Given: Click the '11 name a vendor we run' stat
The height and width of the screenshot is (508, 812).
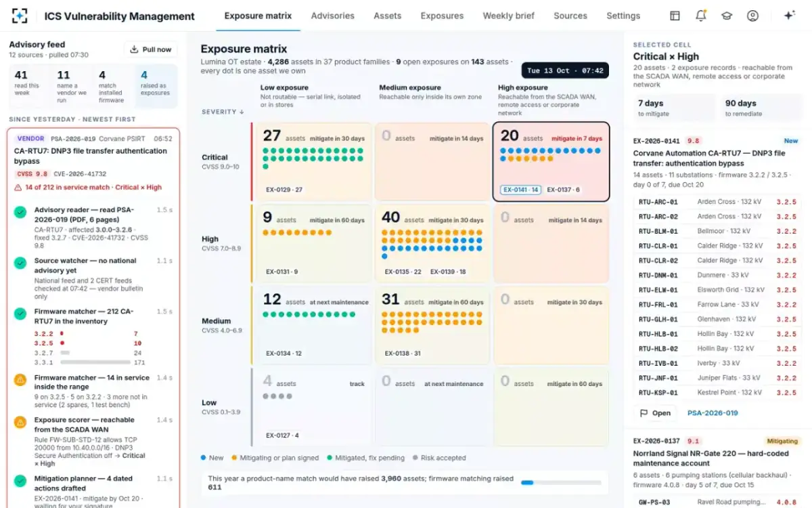Looking at the screenshot, I should (x=72, y=86).
